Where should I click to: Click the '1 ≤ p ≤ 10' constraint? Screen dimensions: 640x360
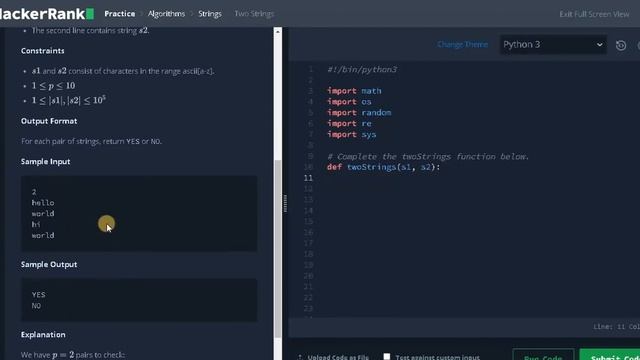(53, 86)
